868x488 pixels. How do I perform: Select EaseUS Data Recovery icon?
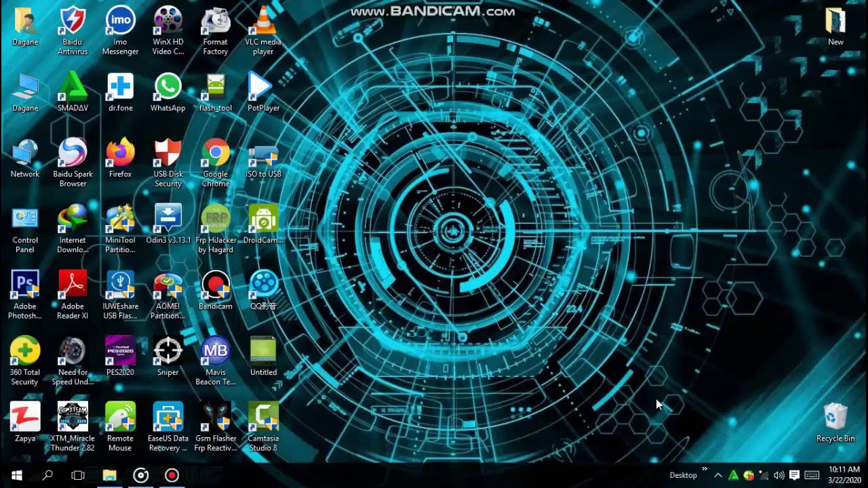point(167,427)
